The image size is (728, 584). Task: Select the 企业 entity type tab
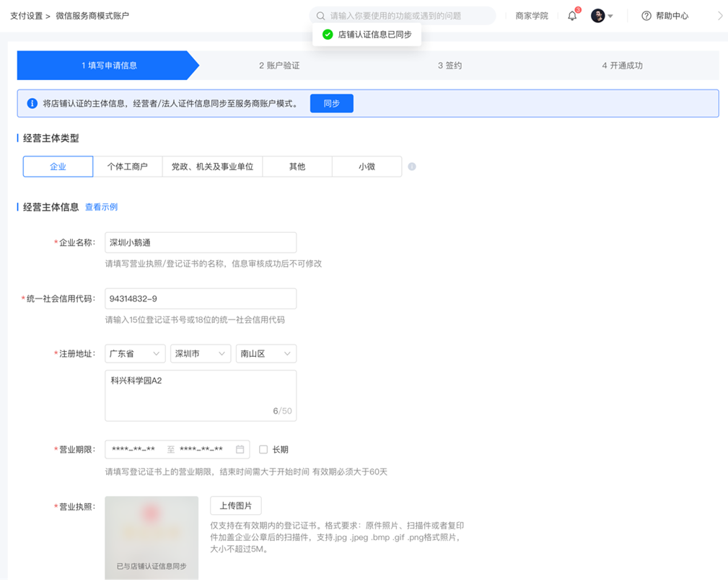(58, 167)
